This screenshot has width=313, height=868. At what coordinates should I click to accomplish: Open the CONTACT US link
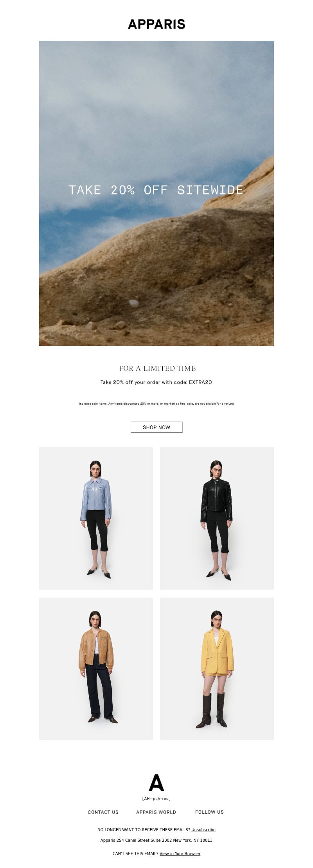(103, 812)
